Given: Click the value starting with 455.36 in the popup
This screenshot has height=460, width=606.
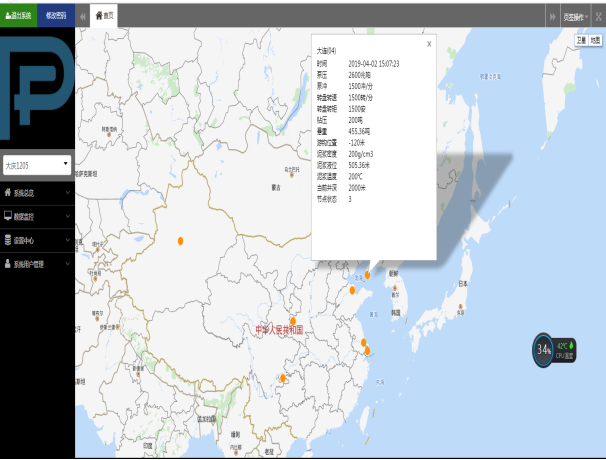Looking at the screenshot, I should pos(359,131).
